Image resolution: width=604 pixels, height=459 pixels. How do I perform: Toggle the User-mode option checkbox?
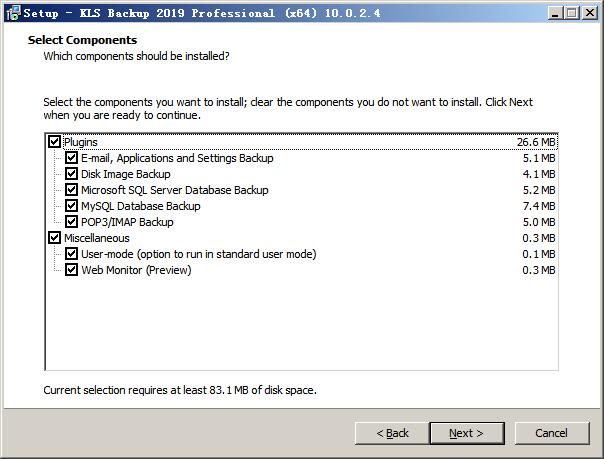tap(71, 254)
